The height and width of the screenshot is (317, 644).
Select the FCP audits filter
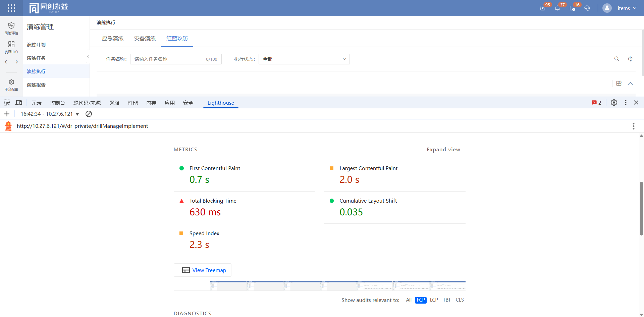tap(421, 300)
